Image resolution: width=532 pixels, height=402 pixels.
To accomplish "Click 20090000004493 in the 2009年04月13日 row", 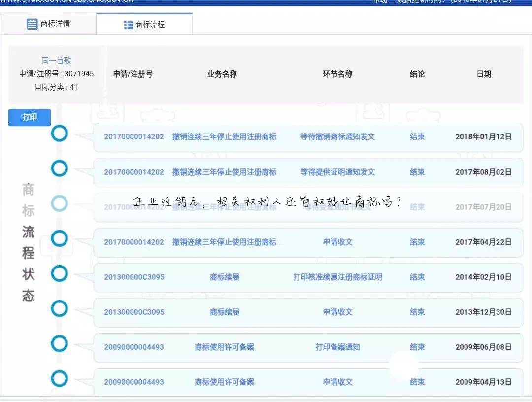I will (x=134, y=382).
